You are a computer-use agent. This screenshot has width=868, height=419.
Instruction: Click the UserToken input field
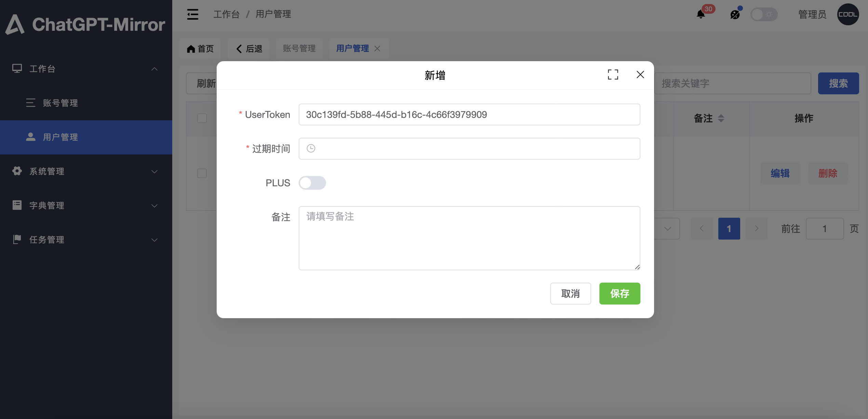coord(469,114)
